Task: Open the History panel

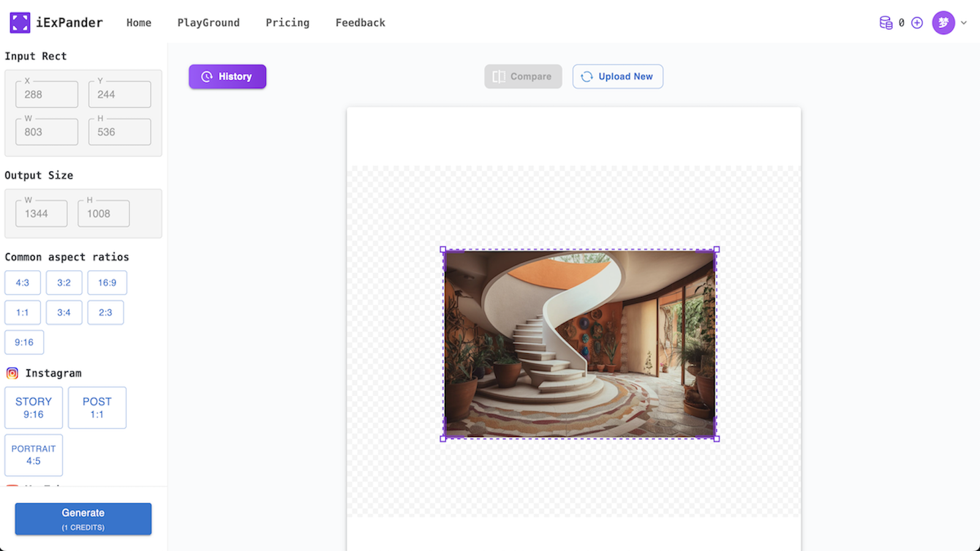Action: [x=227, y=77]
